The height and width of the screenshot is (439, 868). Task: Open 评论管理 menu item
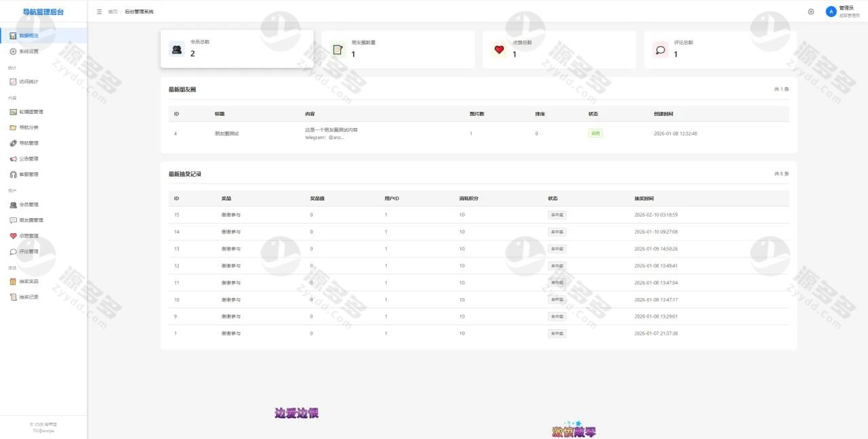point(28,252)
